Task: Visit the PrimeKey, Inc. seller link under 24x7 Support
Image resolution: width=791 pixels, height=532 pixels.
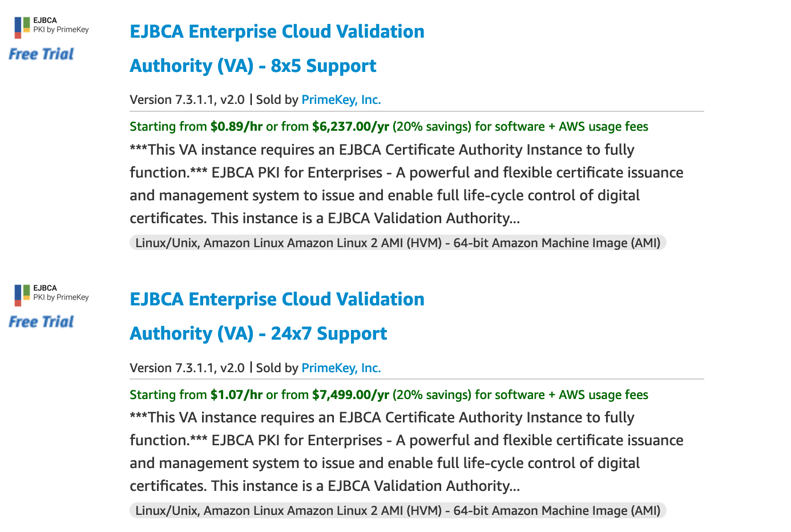Action: point(341,368)
